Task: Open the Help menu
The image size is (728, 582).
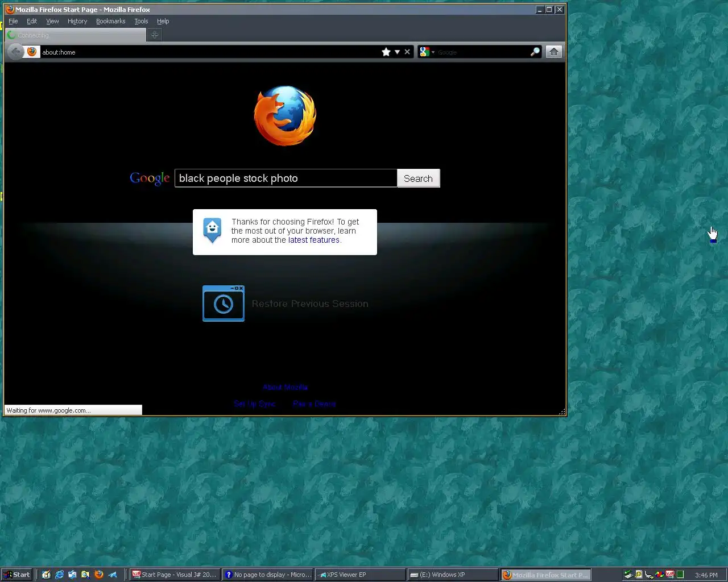Action: (163, 21)
